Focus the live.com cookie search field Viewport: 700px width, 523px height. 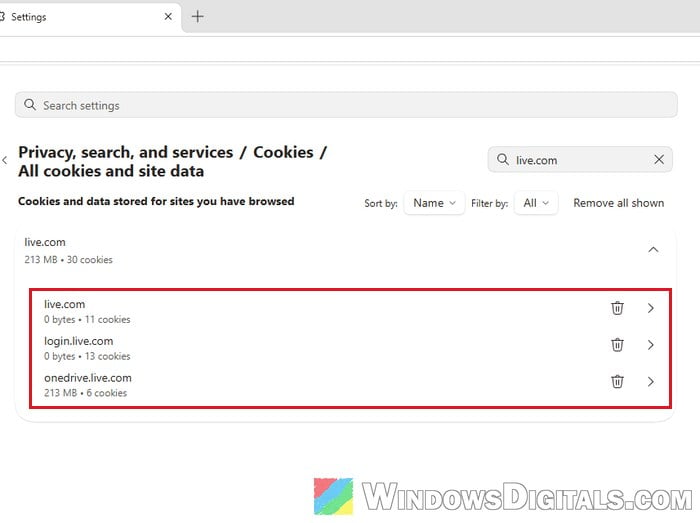coord(580,159)
